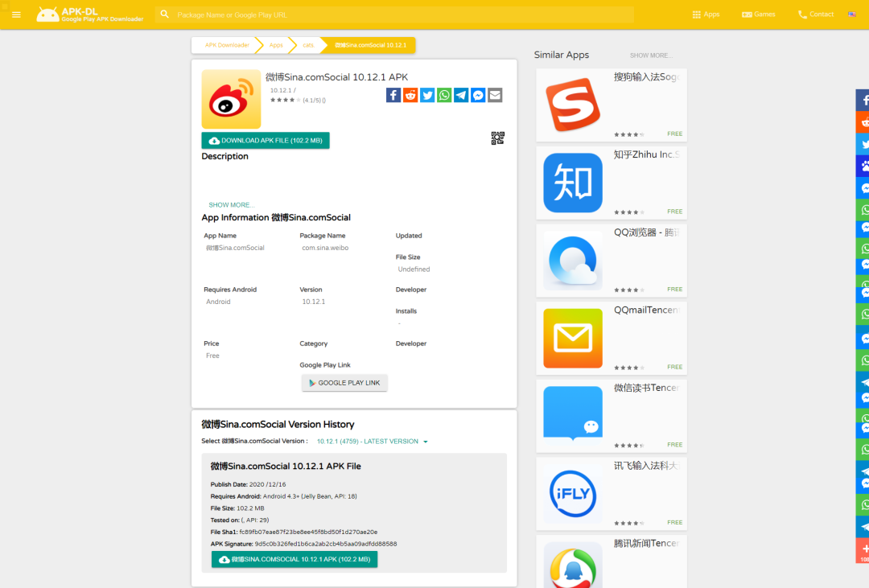Share the app by email
Viewport: 869px width, 588px height.
[494, 95]
